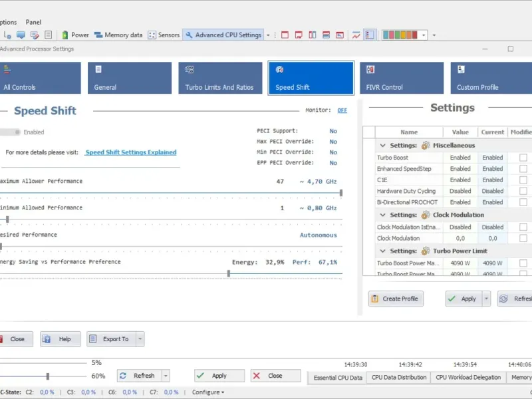Click the side panel layout toolbar icon
The width and height of the screenshot is (532, 399).
(x=370, y=35)
